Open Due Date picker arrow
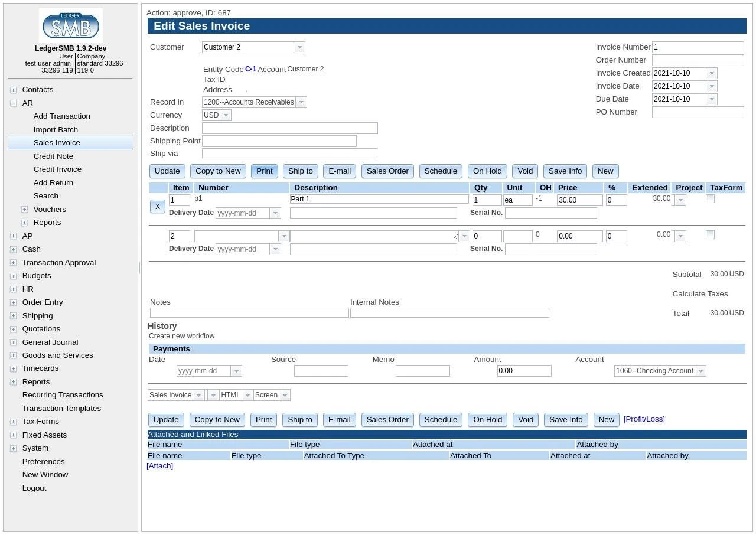Image resolution: width=756 pixels, height=535 pixels. (712, 99)
